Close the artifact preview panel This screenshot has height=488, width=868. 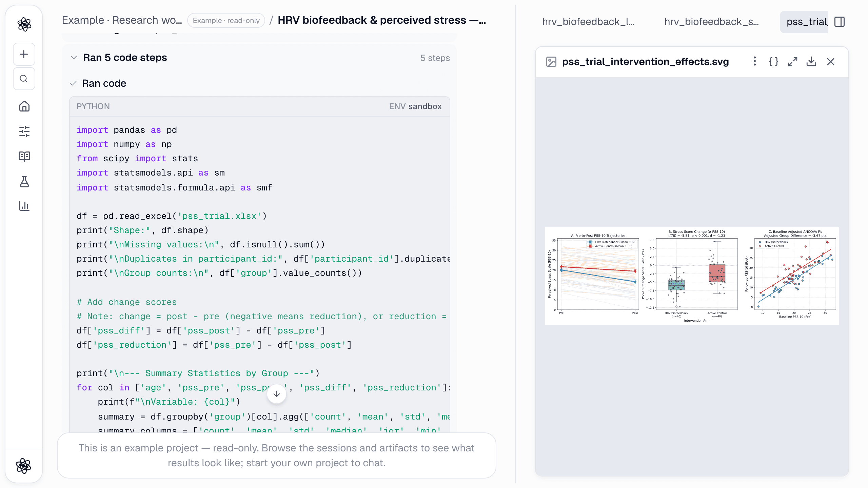(x=830, y=61)
